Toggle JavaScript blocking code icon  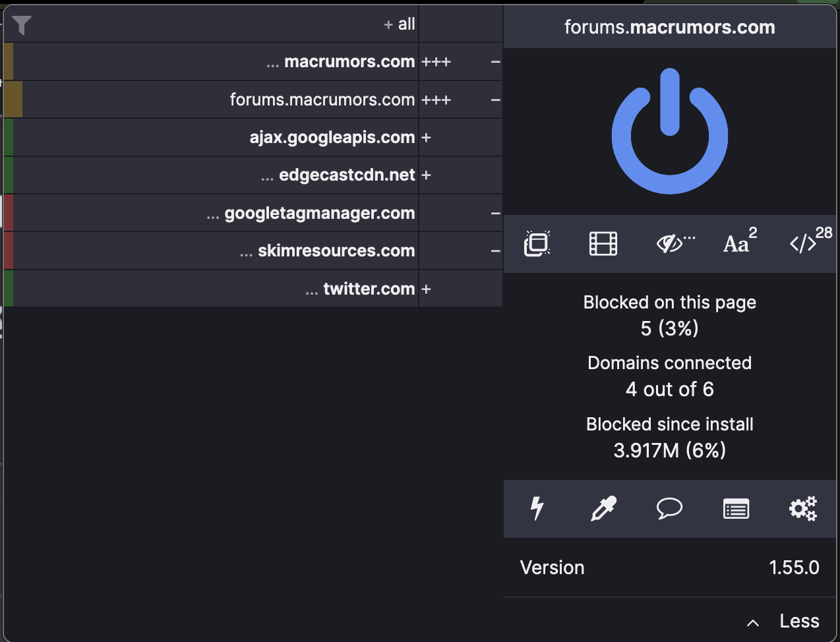806,244
